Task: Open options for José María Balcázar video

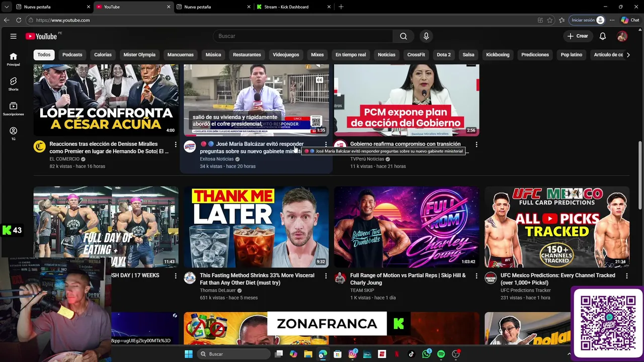Action: [326, 144]
